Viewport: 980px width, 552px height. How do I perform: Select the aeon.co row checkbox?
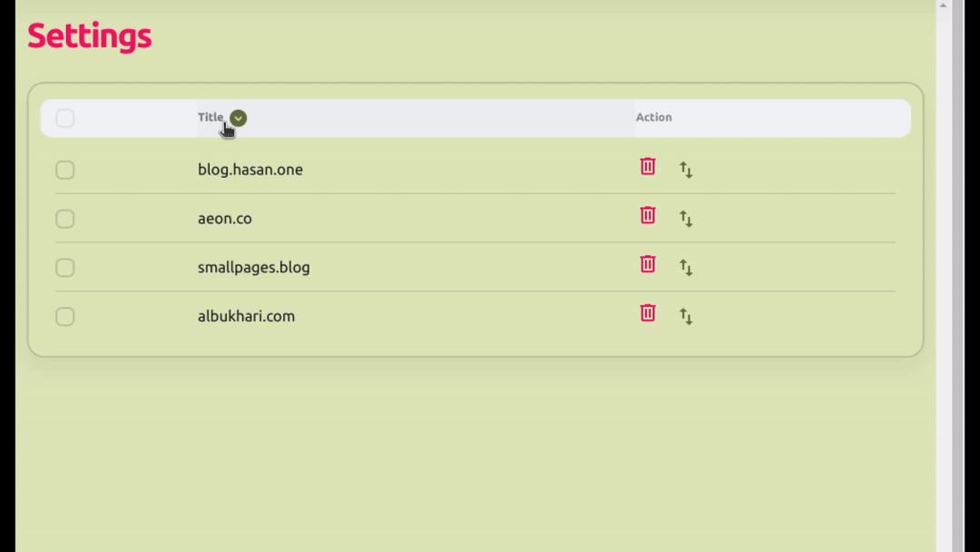(x=65, y=219)
